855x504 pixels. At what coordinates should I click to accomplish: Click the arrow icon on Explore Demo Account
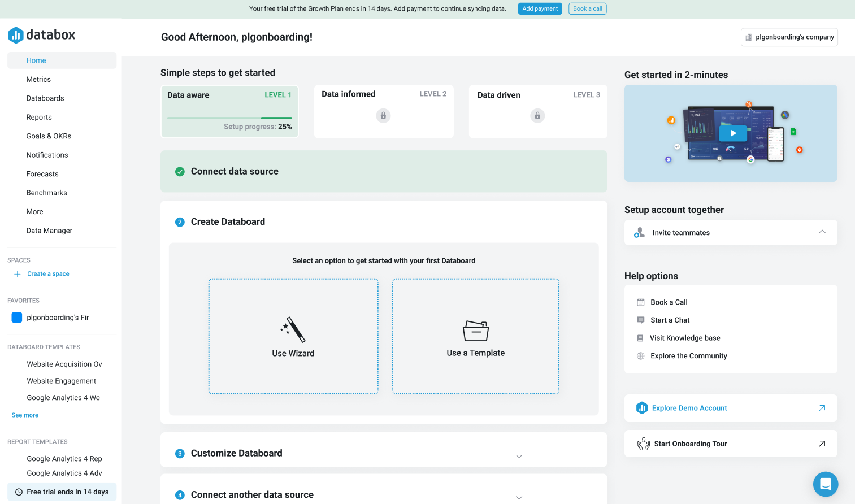point(822,408)
